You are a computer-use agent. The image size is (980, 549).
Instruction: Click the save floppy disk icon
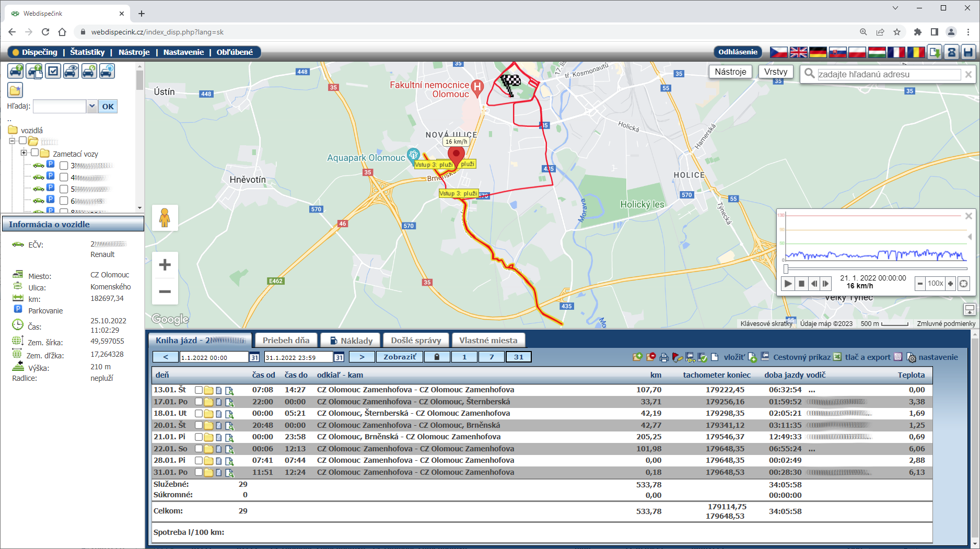[x=968, y=52]
